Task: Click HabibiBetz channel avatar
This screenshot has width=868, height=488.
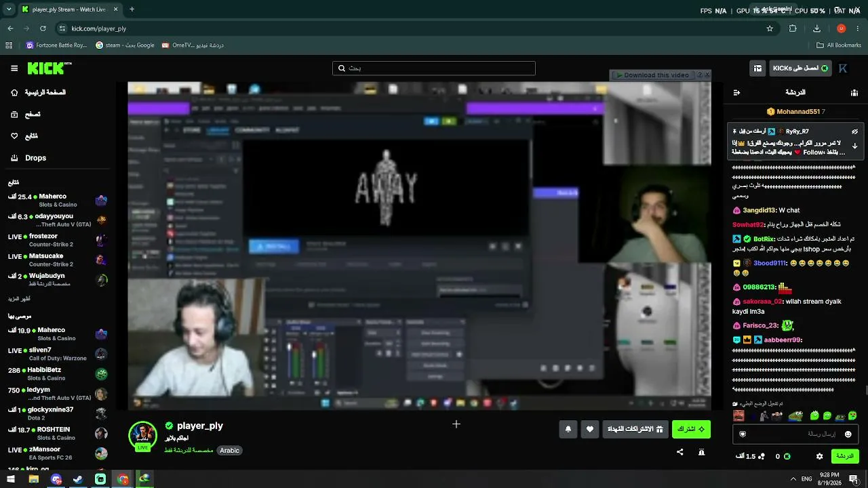Action: (101, 374)
